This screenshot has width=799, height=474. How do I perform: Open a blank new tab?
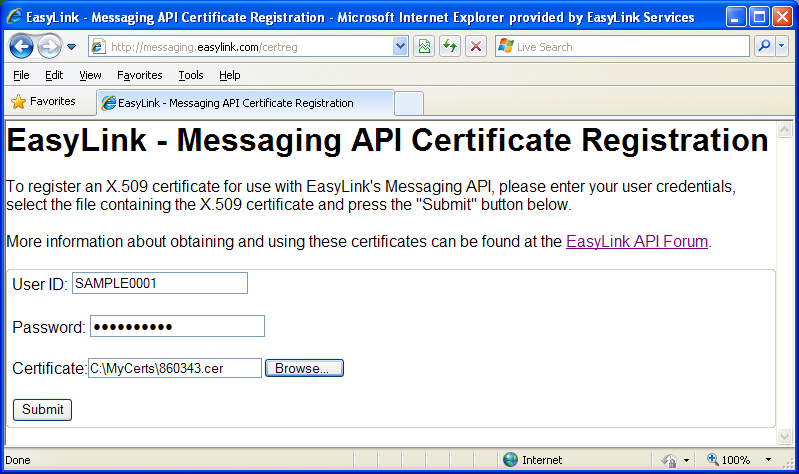[409, 103]
